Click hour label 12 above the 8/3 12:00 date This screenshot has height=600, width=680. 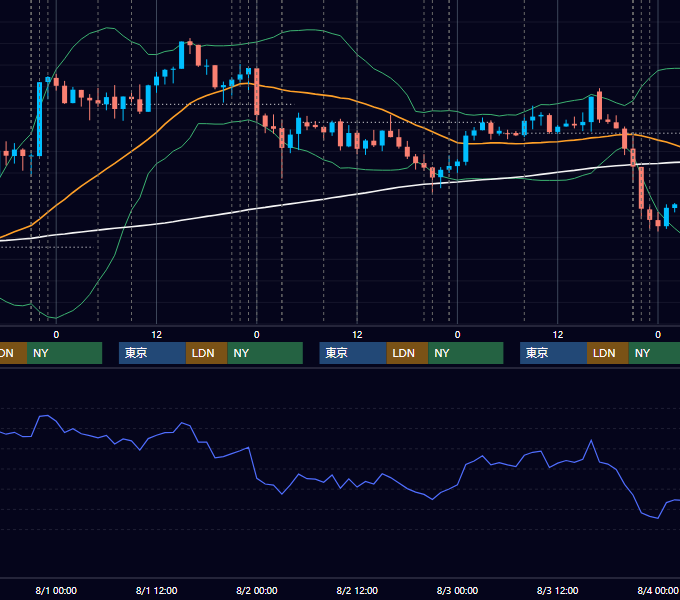(x=558, y=335)
